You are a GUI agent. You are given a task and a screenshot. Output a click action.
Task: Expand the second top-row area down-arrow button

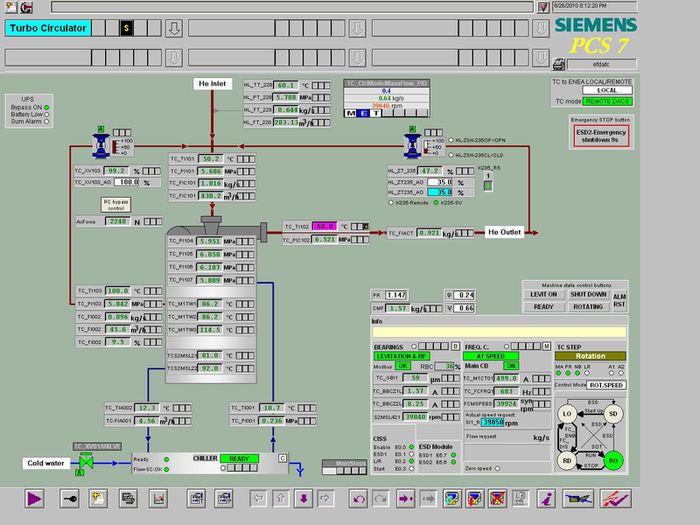357,28
